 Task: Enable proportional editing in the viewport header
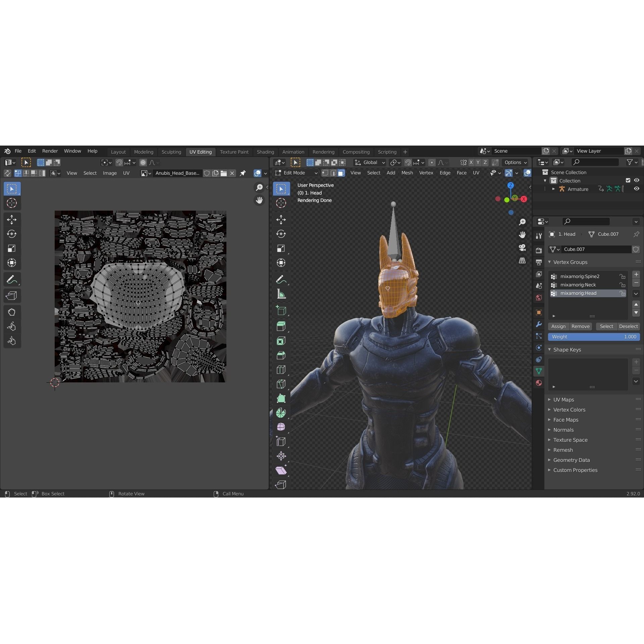click(431, 162)
